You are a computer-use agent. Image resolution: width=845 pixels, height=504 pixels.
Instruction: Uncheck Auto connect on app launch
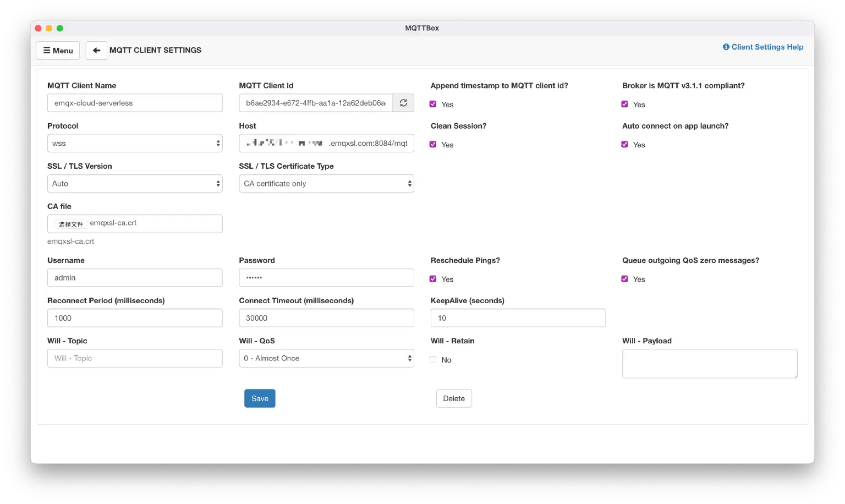[x=624, y=144]
